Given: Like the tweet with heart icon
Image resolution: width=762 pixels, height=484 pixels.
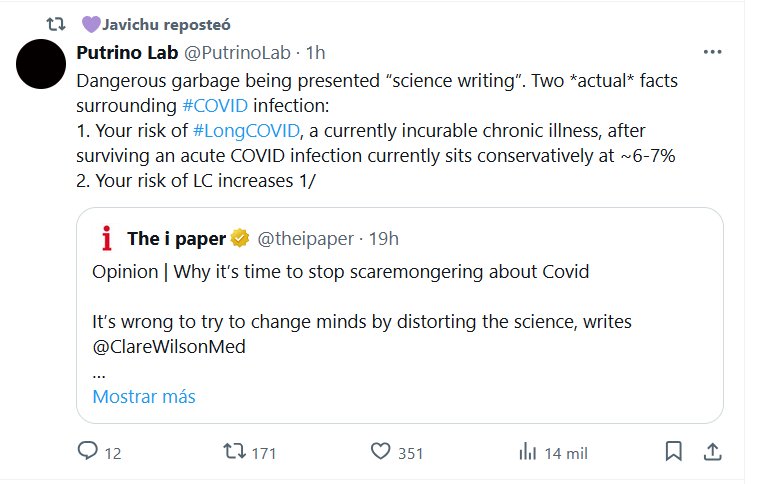Looking at the screenshot, I should pyautogui.click(x=380, y=452).
